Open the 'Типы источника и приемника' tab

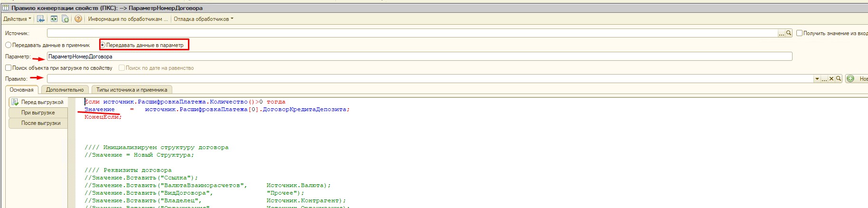point(131,90)
